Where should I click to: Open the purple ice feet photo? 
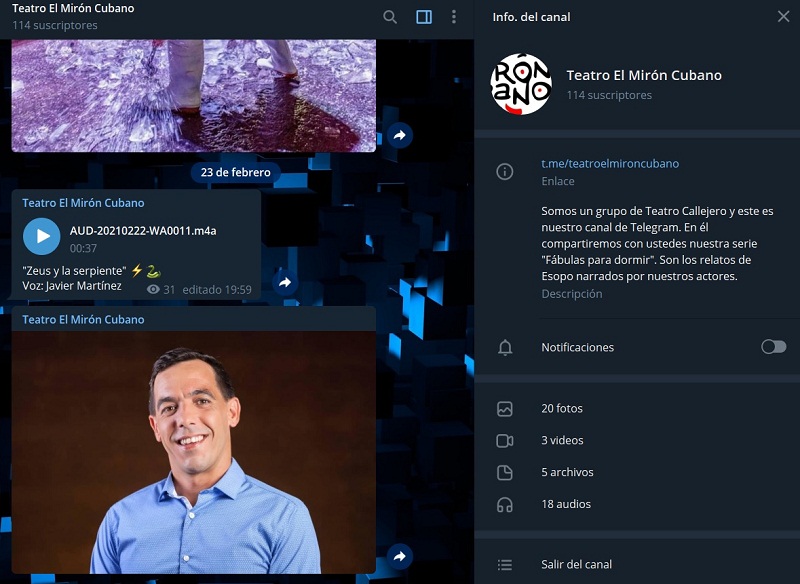(194, 95)
